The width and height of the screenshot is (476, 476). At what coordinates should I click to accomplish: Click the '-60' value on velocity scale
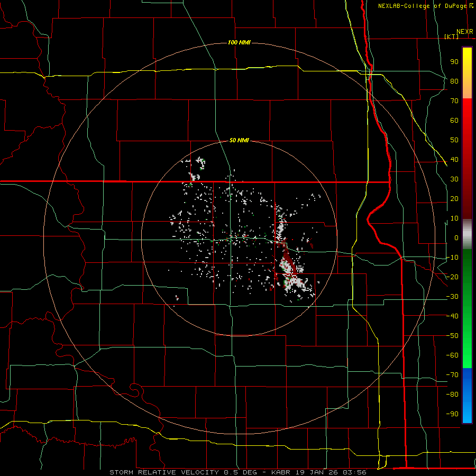coord(452,355)
